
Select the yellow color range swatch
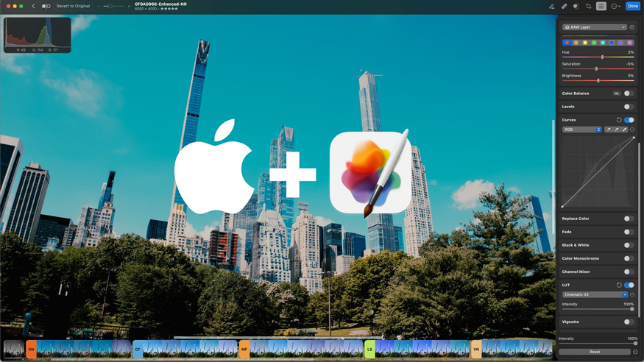(585, 43)
